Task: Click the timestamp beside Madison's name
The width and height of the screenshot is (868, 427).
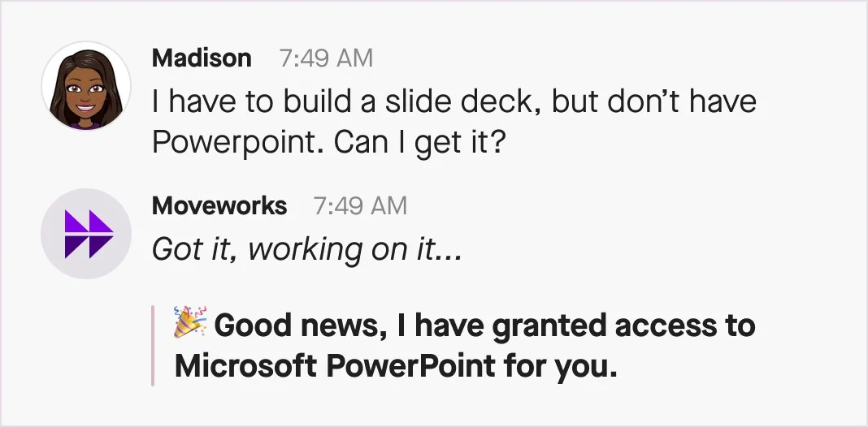Action: click(326, 58)
